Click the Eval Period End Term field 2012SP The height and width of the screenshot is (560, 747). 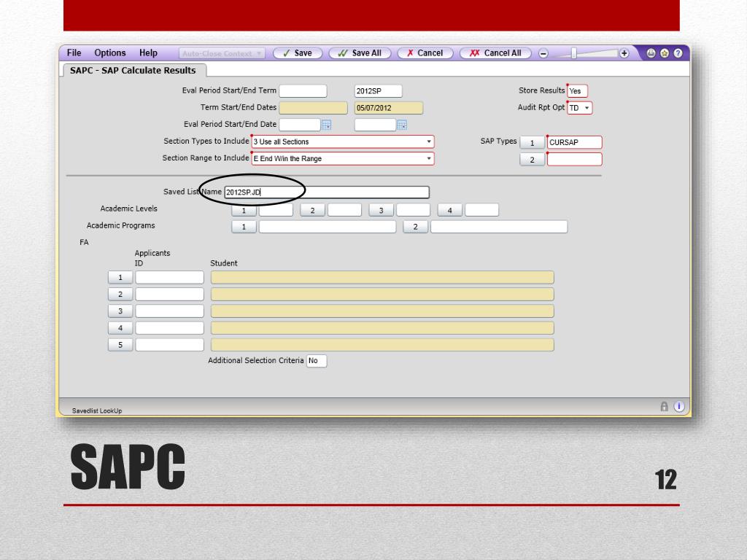click(x=379, y=91)
